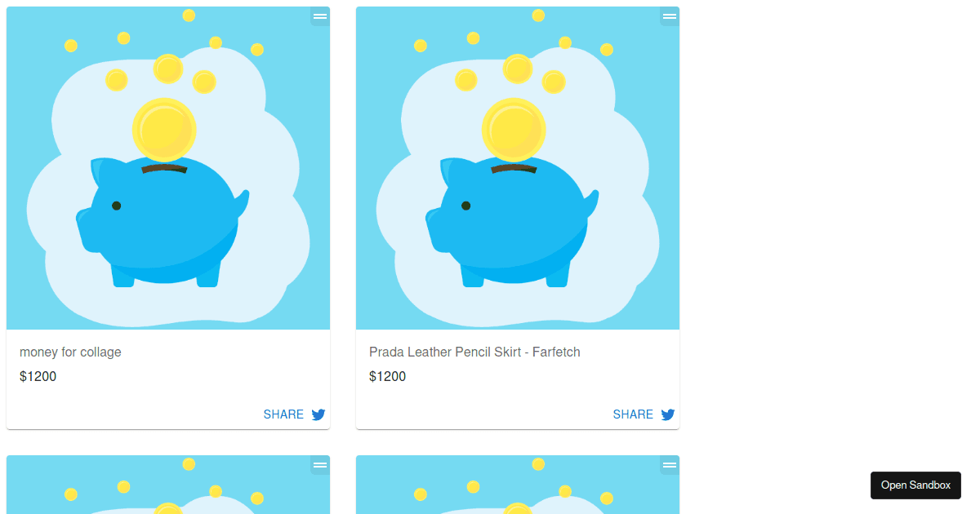The width and height of the screenshot is (980, 514).
Task: Click the piggy bank image on money for collage card
Action: 168,168
